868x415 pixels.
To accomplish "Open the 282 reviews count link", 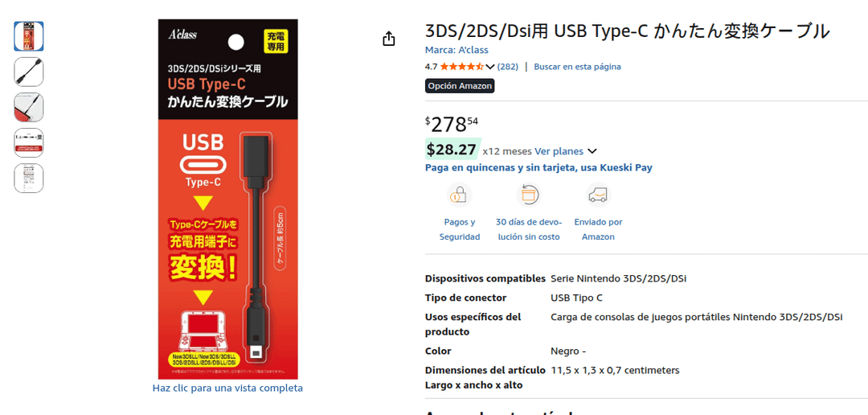I will coord(508,67).
